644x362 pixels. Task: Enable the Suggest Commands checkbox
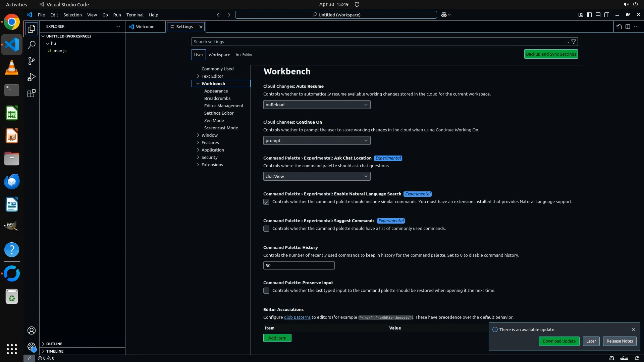click(266, 229)
